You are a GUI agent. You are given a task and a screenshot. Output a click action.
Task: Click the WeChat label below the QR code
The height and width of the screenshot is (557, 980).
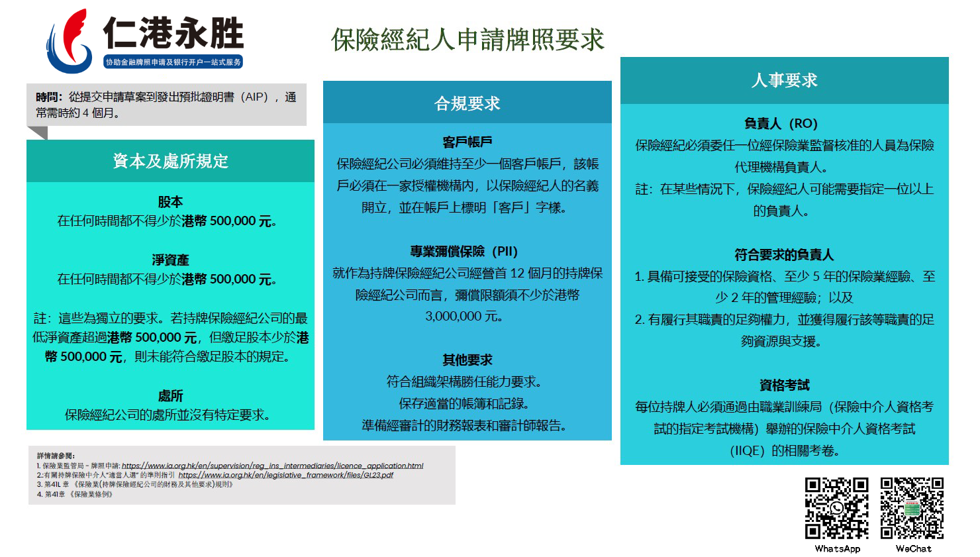click(913, 548)
